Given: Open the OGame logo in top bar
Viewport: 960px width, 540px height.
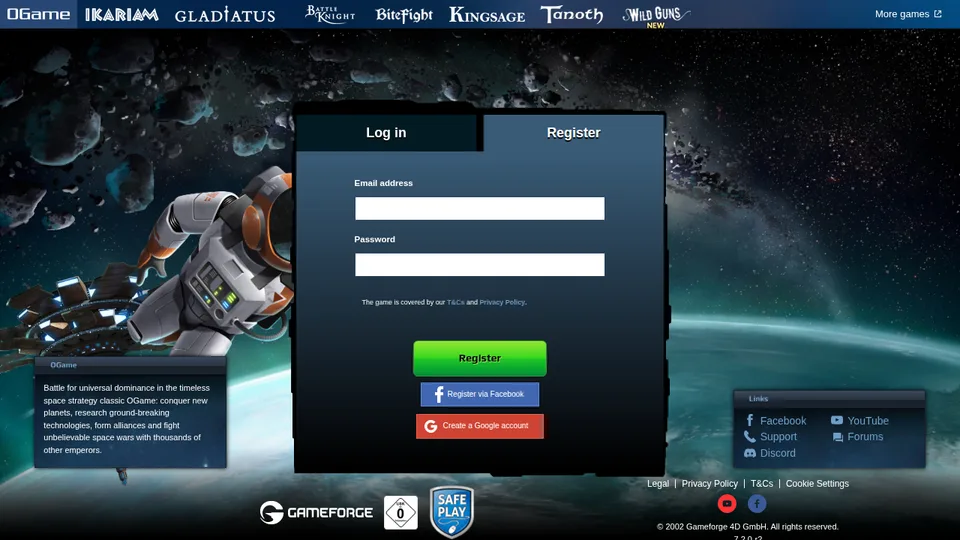Looking at the screenshot, I should [x=38, y=14].
